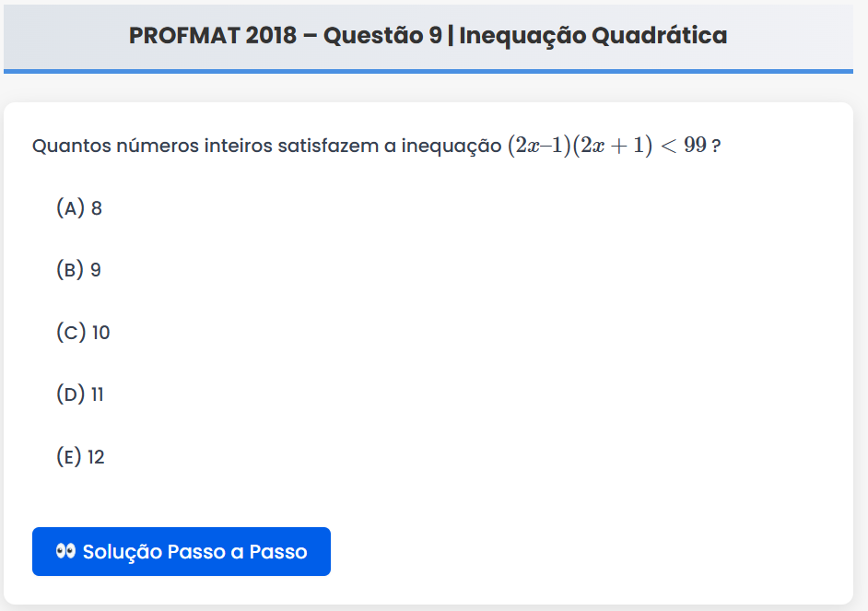Click the empty white area right of option (C)
The width and height of the screenshot is (868, 611).
pos(461,333)
